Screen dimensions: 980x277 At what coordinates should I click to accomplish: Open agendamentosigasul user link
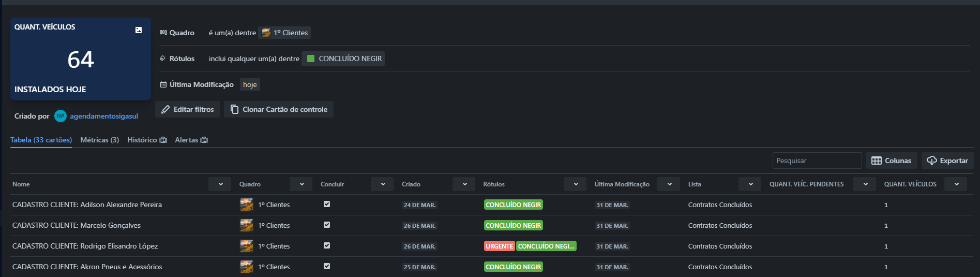pos(104,116)
